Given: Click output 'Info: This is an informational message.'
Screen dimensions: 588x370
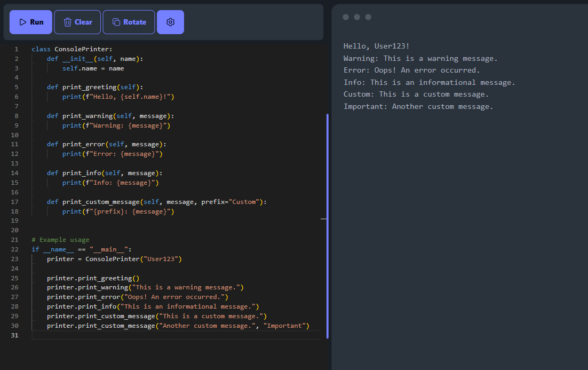Looking at the screenshot, I should (x=430, y=83).
